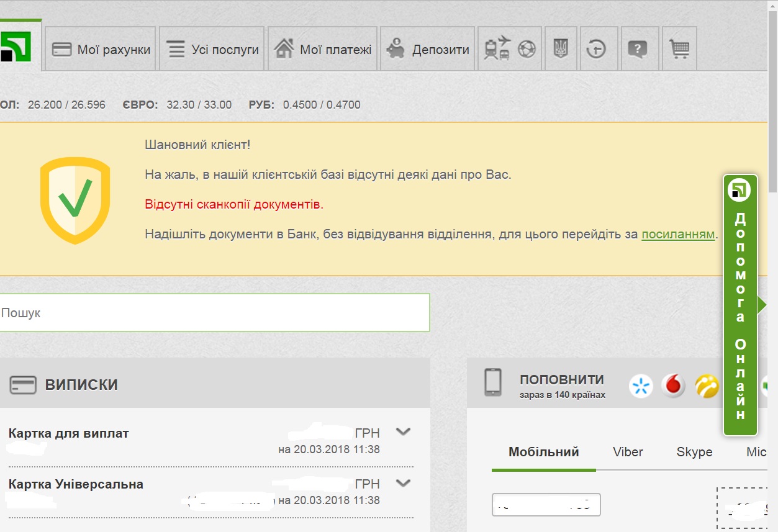Follow the посиланням link in the notice
Viewport: 778px width, 532px height.
pyautogui.click(x=677, y=235)
